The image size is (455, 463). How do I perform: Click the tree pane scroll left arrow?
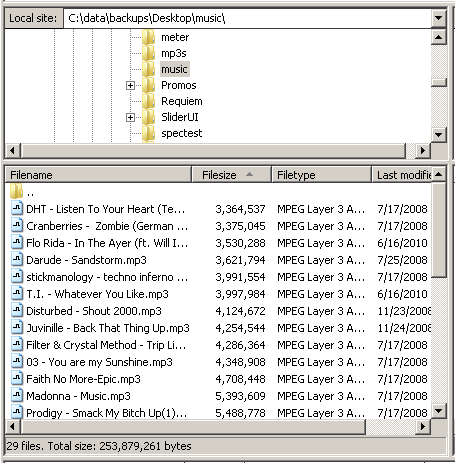pyautogui.click(x=13, y=151)
